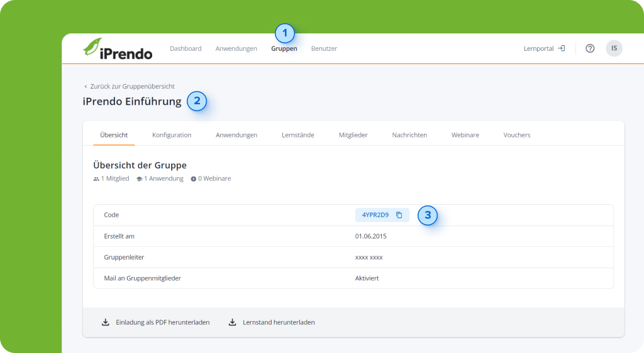Screen dimensions: 644x353
Task: Select Gruppen in the top navigation
Action: tap(284, 48)
